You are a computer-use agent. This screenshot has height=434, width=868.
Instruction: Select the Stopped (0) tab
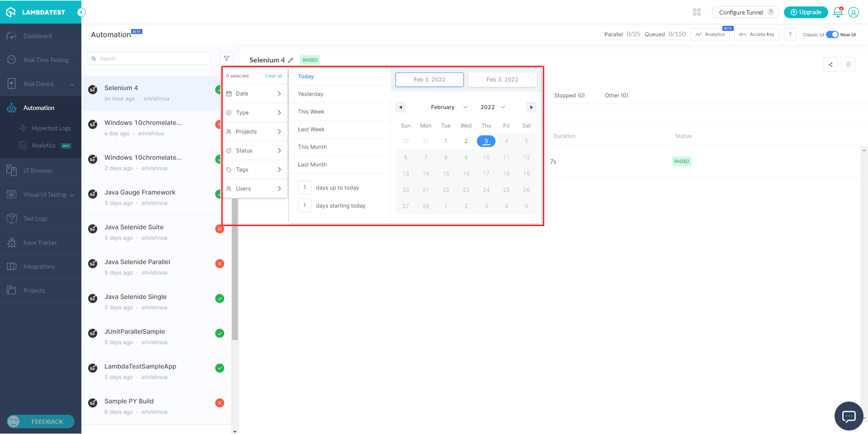click(x=569, y=95)
